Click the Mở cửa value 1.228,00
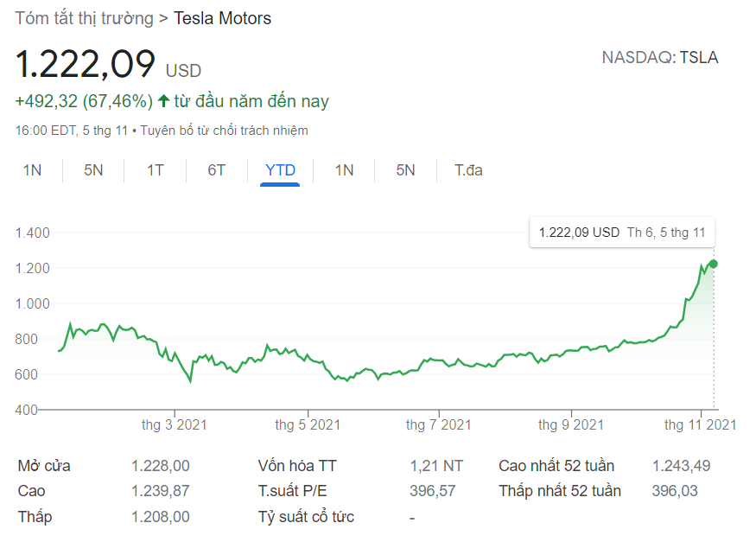This screenshot has height=542, width=756. click(161, 466)
